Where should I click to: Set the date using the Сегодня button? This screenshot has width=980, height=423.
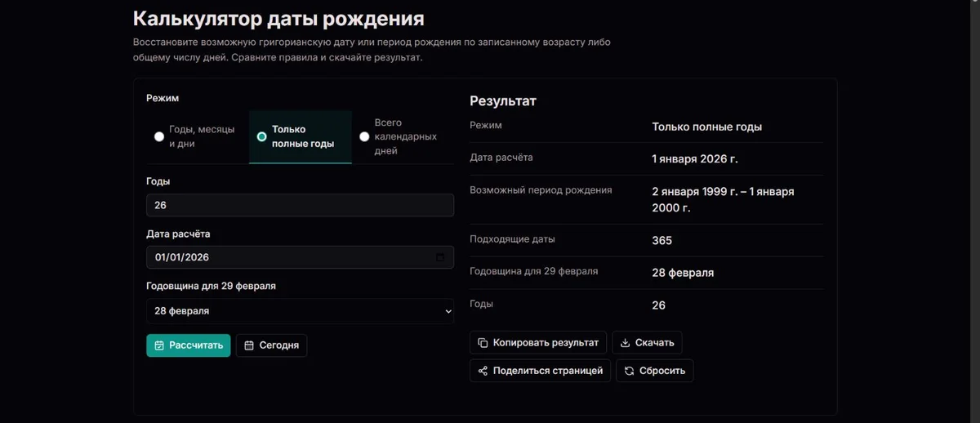pos(272,345)
